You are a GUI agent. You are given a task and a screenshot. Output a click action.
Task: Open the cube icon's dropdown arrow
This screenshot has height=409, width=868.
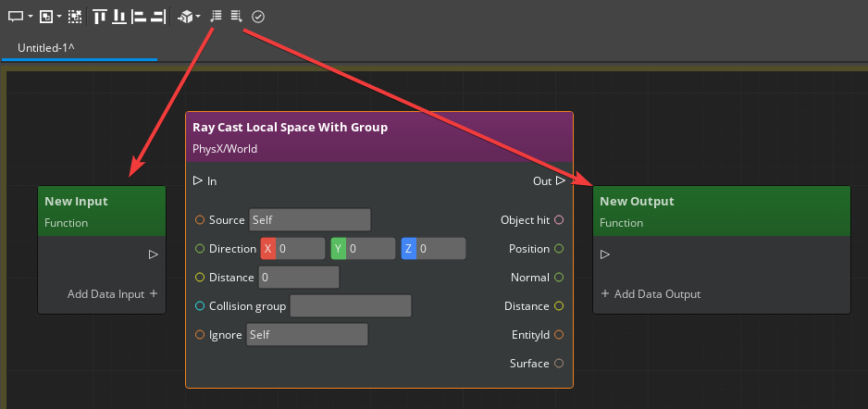[198, 17]
